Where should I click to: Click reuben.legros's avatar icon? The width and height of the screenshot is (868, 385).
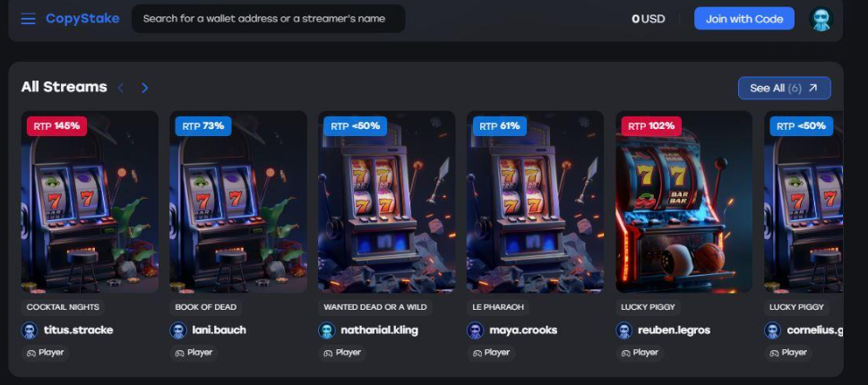click(x=623, y=330)
